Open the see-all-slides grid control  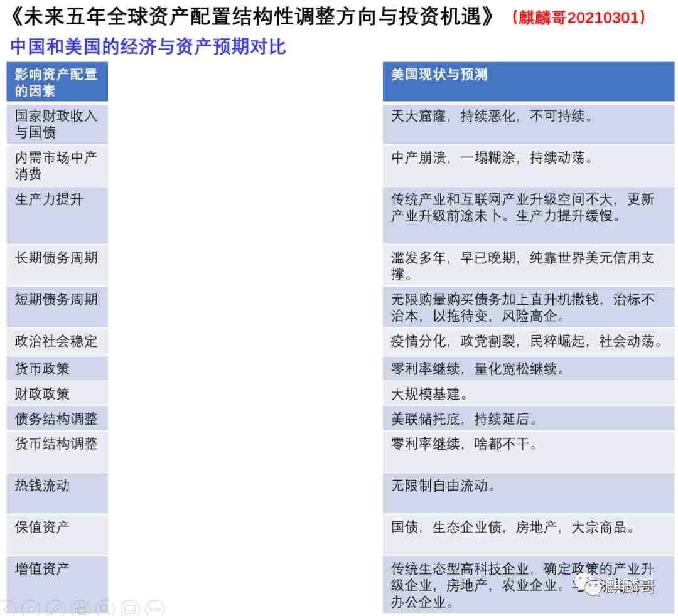click(x=80, y=608)
